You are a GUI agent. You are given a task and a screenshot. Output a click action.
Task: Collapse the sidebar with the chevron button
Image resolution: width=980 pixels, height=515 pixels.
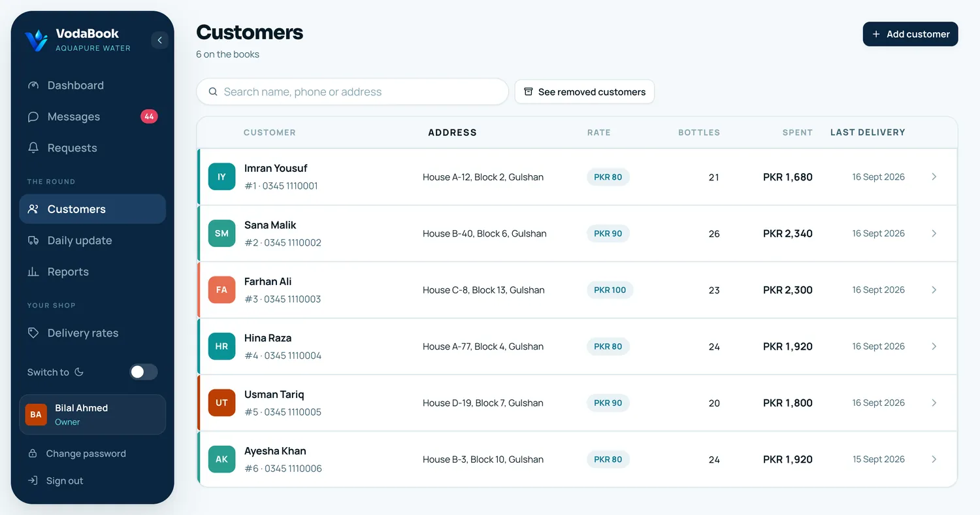coord(159,41)
